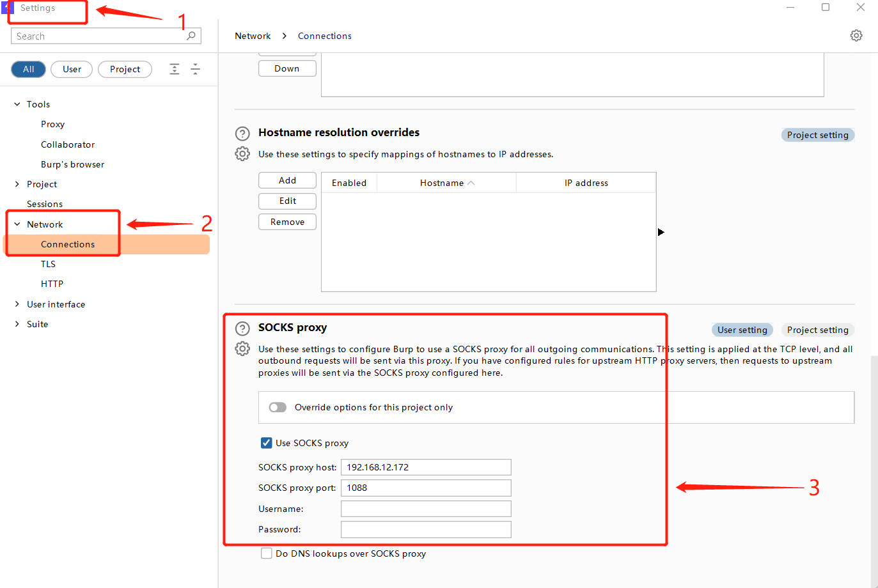Select the User filter tab
This screenshot has width=878, height=588.
(72, 69)
